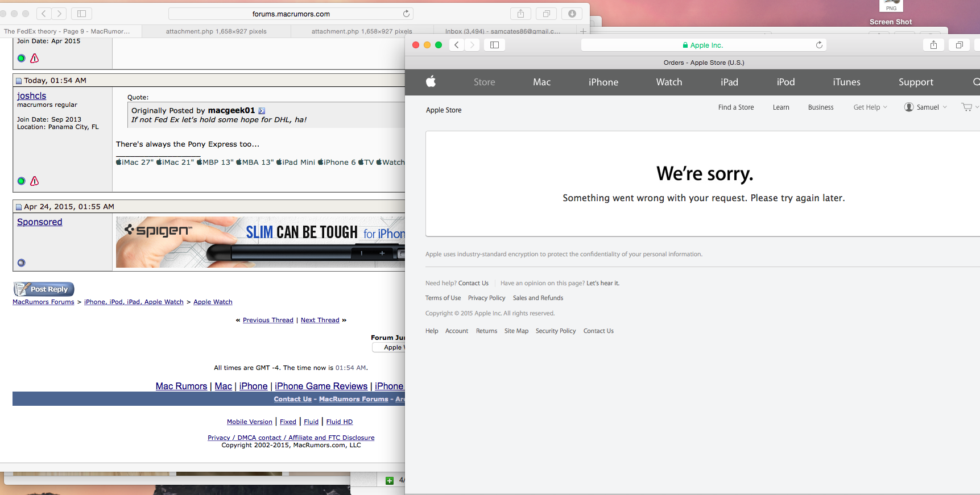Open the Business link in the Apple Store

[821, 107]
